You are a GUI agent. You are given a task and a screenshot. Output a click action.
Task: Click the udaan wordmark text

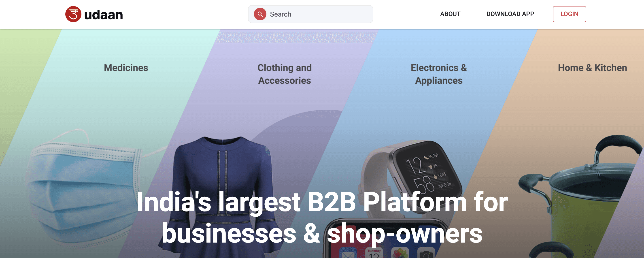pyautogui.click(x=104, y=15)
